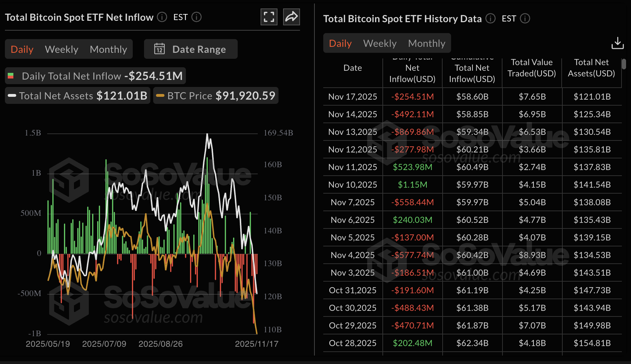The image size is (631, 364).
Task: Hide the Total Net Assets line via legend
Action: point(77,95)
